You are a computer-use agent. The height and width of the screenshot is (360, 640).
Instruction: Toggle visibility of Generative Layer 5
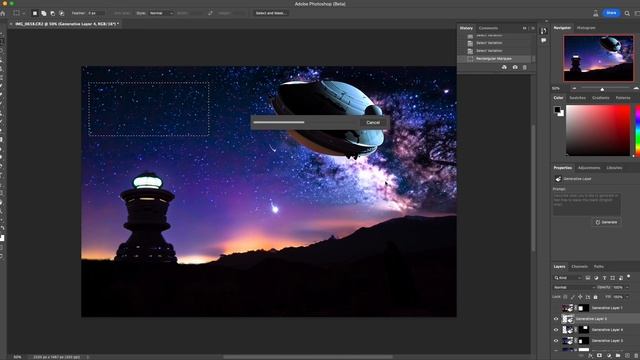(556, 319)
